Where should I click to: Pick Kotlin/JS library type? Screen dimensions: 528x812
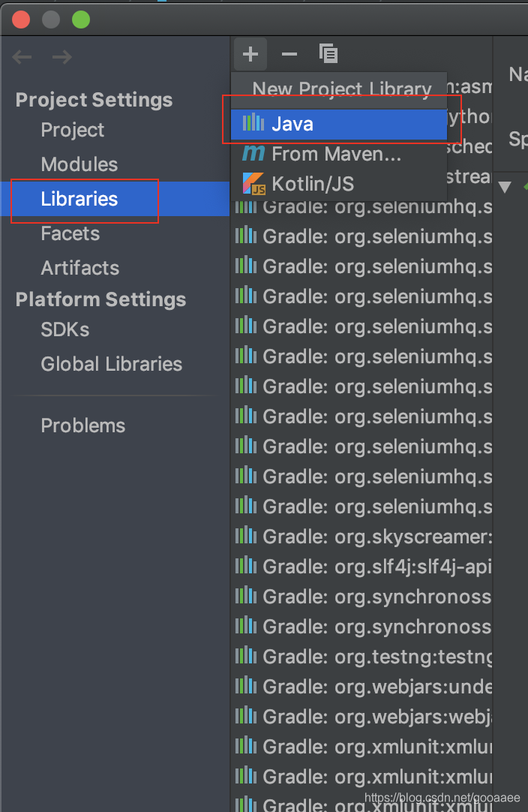pos(313,184)
